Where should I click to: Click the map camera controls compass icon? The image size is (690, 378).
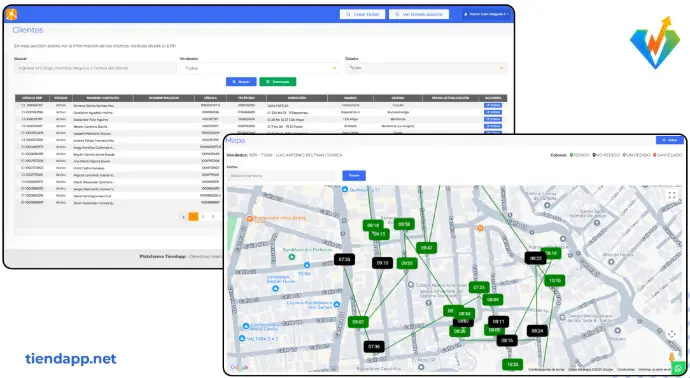click(x=672, y=334)
